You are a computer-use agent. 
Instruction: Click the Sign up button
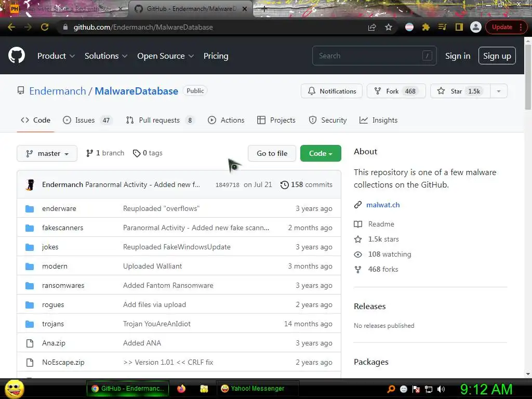(497, 56)
